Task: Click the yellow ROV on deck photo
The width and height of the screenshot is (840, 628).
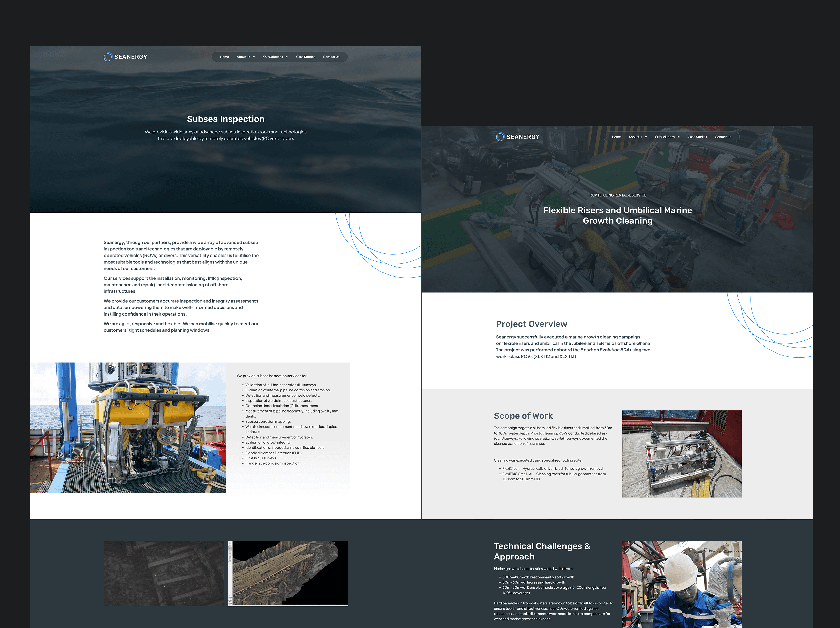Action: [x=127, y=428]
